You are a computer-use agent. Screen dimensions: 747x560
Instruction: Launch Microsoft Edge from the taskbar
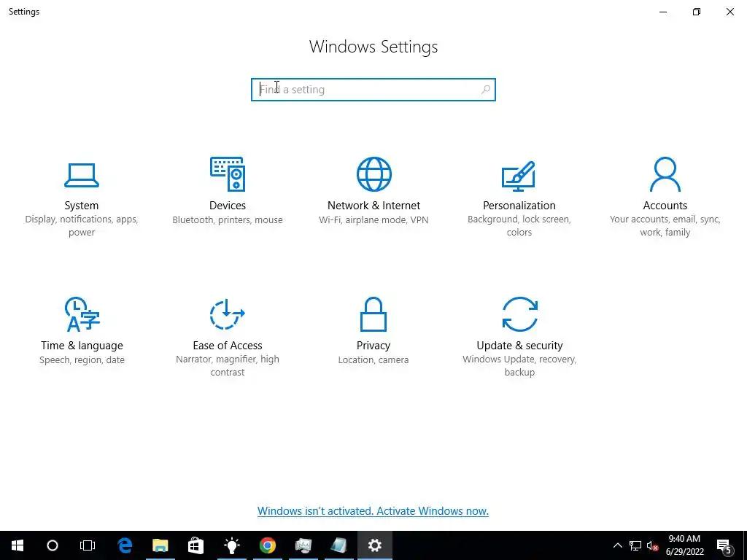(x=125, y=545)
